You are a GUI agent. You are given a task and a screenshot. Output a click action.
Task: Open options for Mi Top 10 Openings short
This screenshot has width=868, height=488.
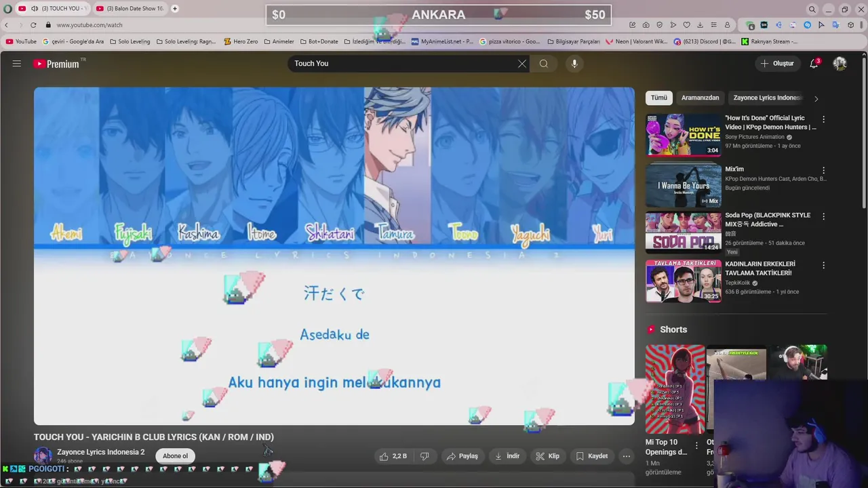coord(696,445)
